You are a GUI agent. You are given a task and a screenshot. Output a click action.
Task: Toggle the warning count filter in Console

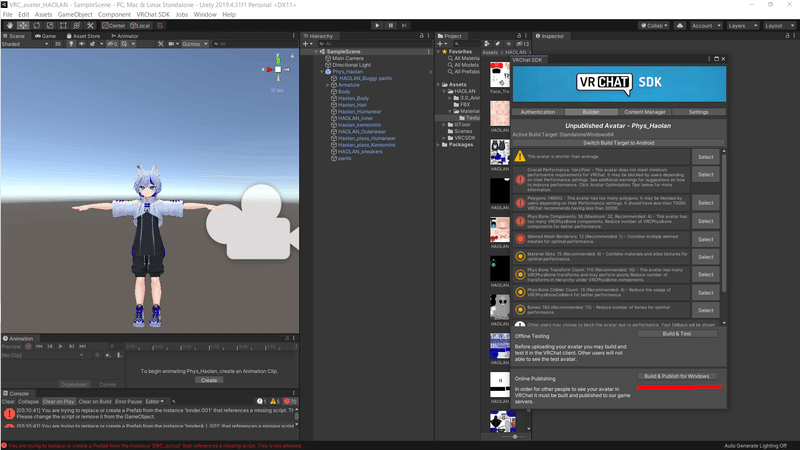coord(275,402)
